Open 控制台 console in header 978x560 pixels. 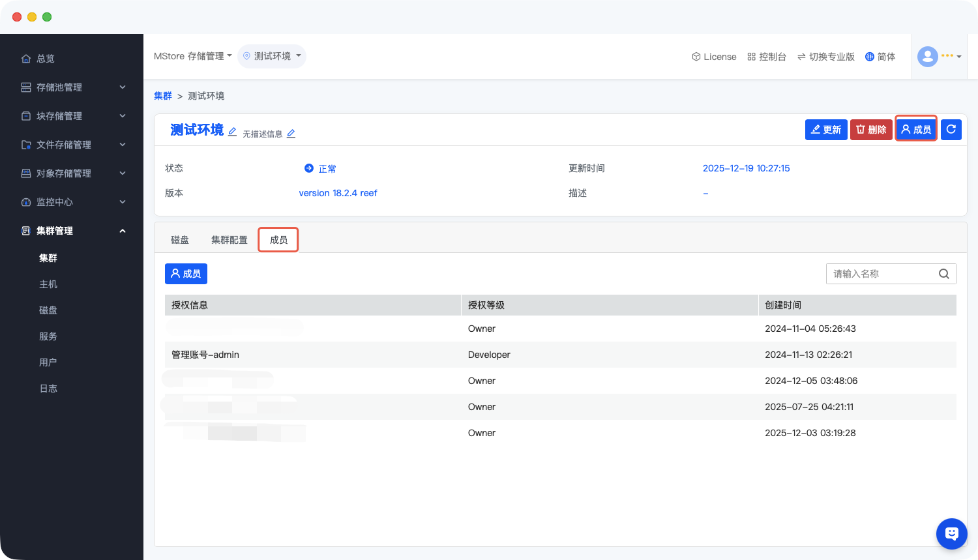pos(767,57)
